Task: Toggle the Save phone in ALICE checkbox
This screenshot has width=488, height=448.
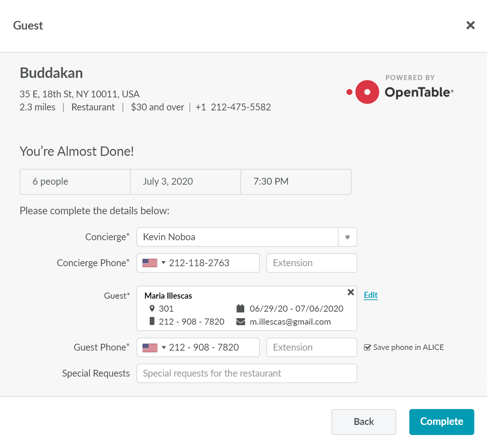Action: coord(367,347)
